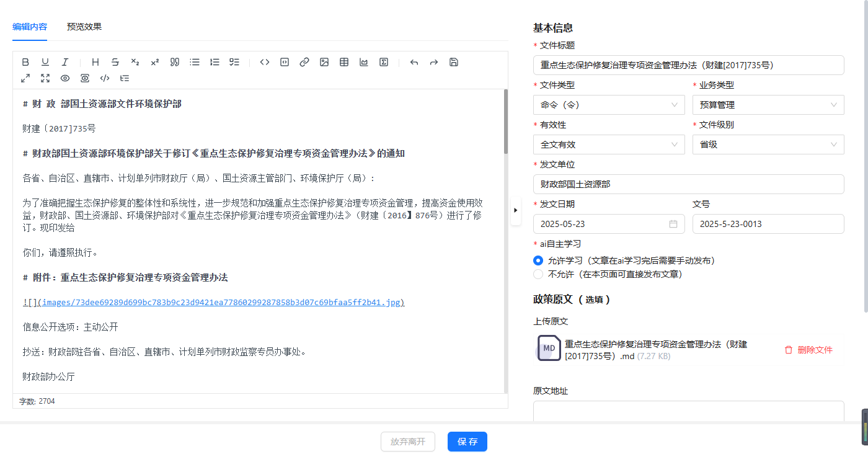Toggle the eye preview icon
The image size is (868, 454).
coord(65,78)
